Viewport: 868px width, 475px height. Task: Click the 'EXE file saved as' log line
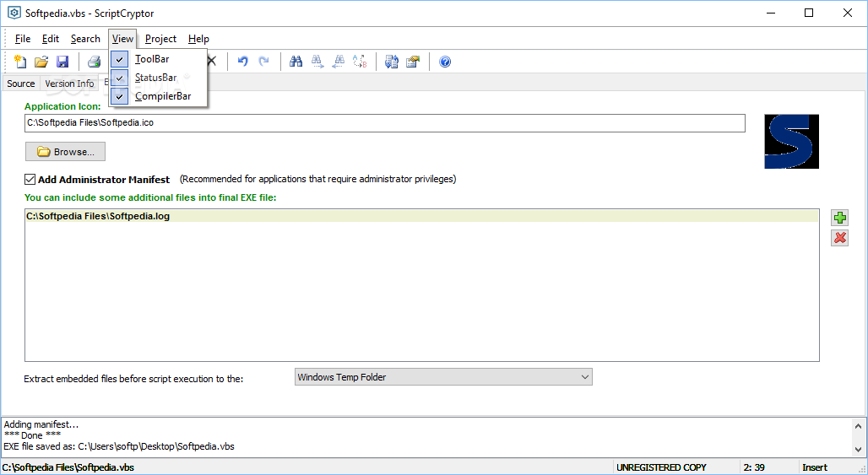tap(119, 446)
